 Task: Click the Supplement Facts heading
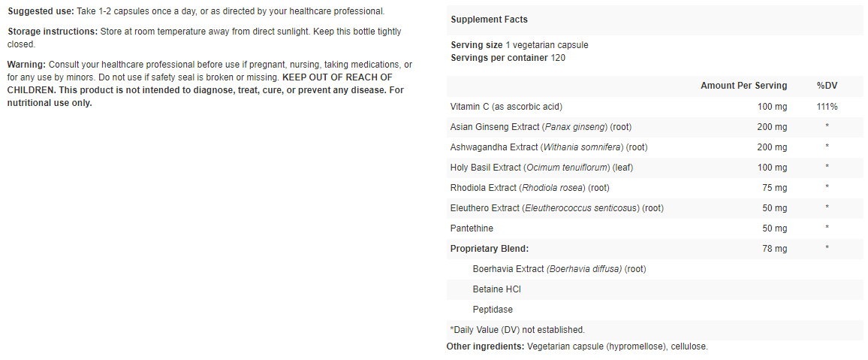[489, 20]
